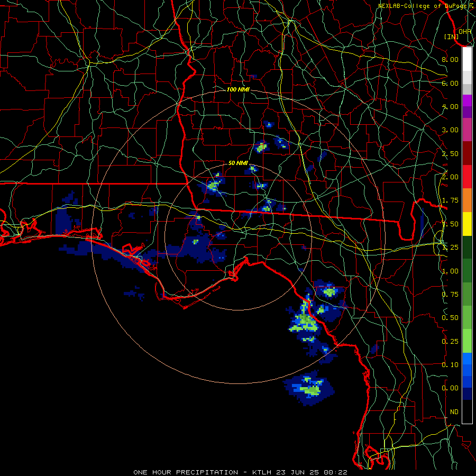Click the 6.00 legend value
476x476 pixels.
click(450, 83)
